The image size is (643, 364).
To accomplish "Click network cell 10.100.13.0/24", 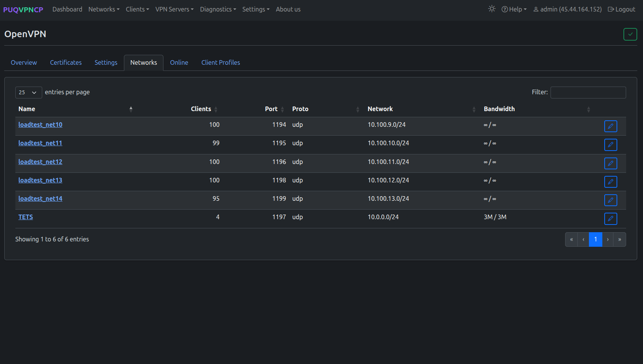I will click(x=388, y=198).
